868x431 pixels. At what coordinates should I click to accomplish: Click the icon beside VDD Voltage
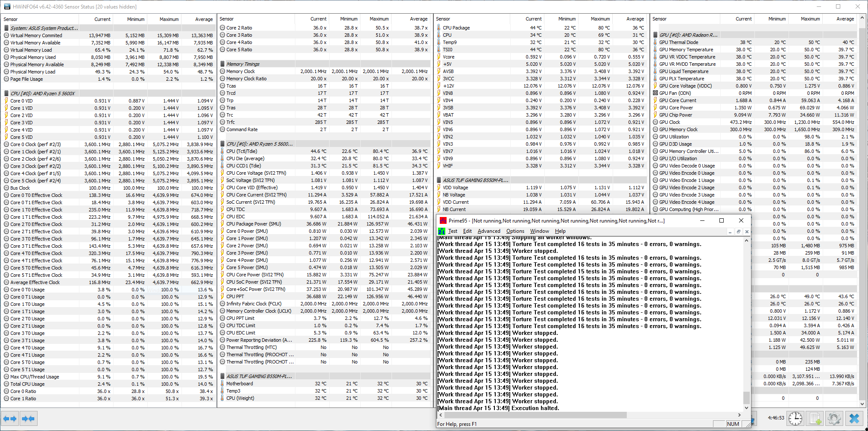439,188
